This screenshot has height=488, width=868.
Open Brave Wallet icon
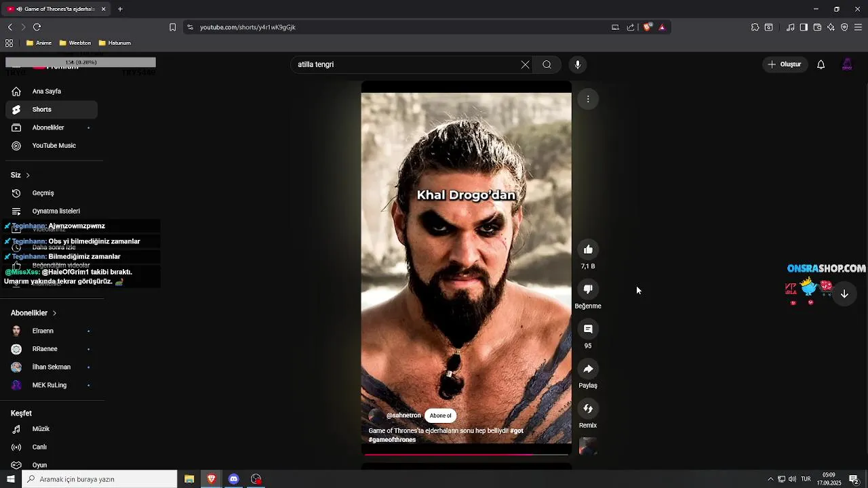click(x=817, y=27)
